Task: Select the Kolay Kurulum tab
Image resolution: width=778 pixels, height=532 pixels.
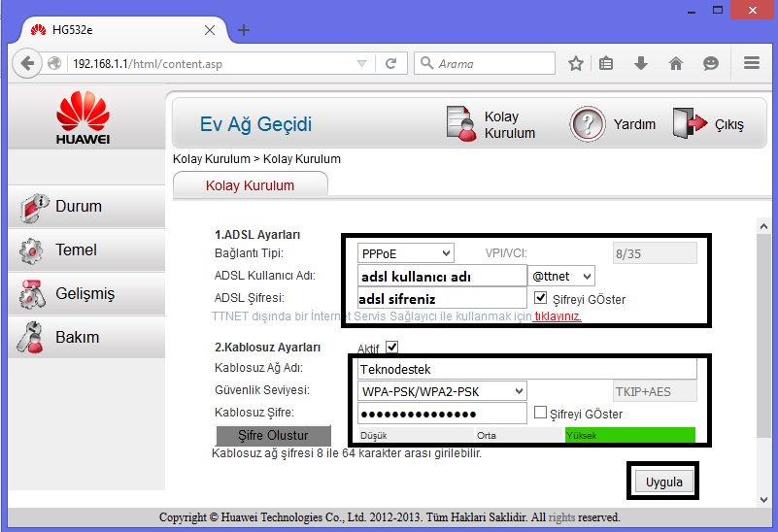Action: tap(250, 185)
